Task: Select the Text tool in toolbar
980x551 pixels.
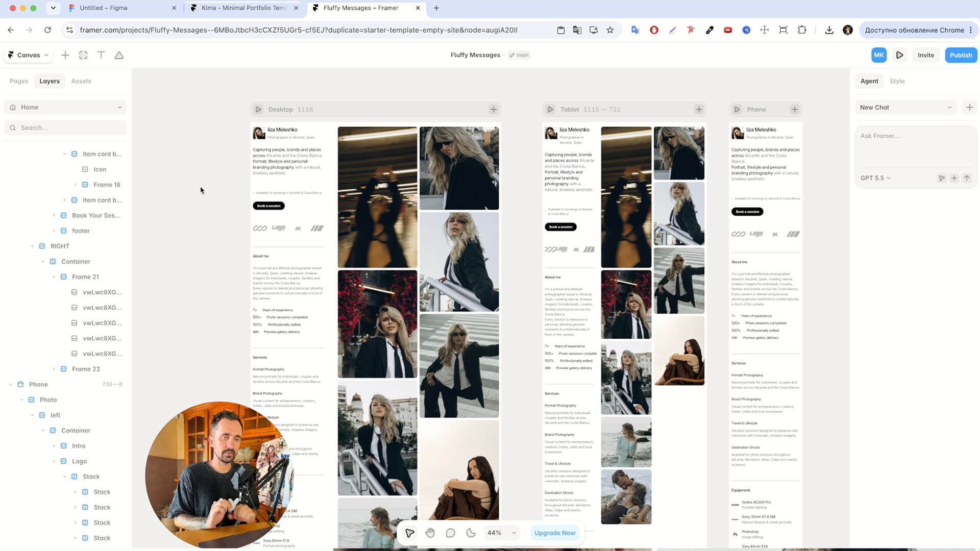Action: point(101,55)
